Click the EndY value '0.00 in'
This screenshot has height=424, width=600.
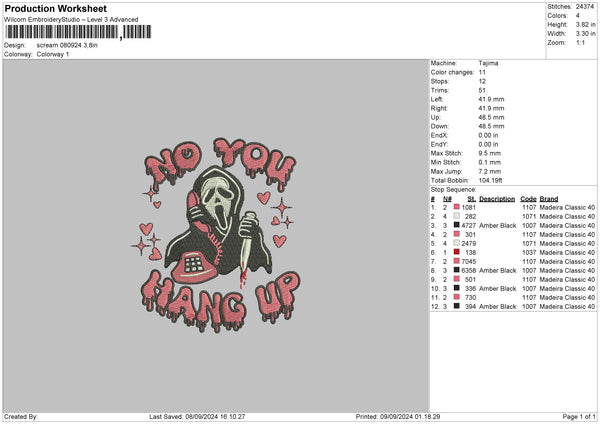point(488,144)
